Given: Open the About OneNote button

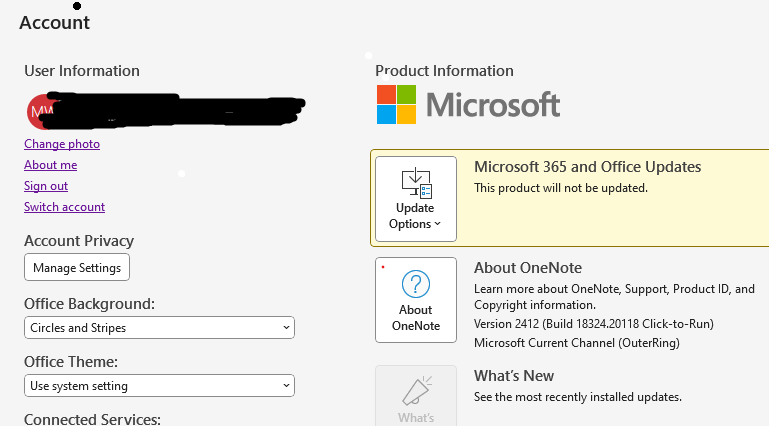Looking at the screenshot, I should click(416, 300).
